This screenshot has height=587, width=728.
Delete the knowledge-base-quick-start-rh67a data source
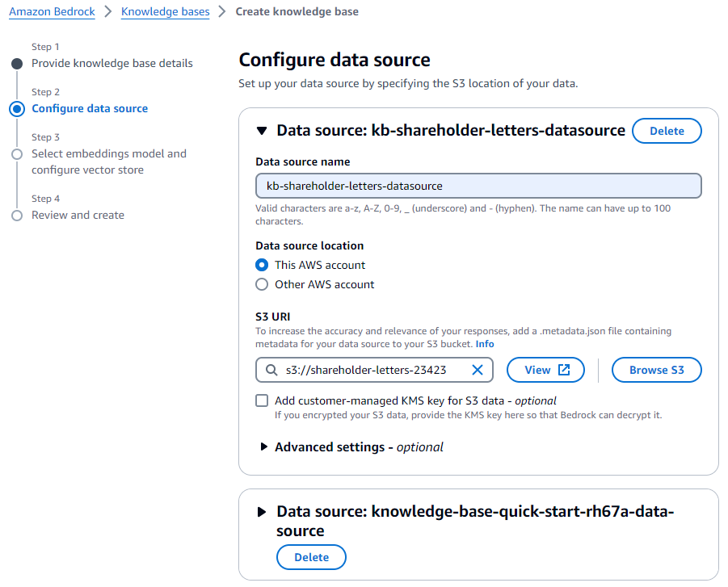pyautogui.click(x=311, y=557)
